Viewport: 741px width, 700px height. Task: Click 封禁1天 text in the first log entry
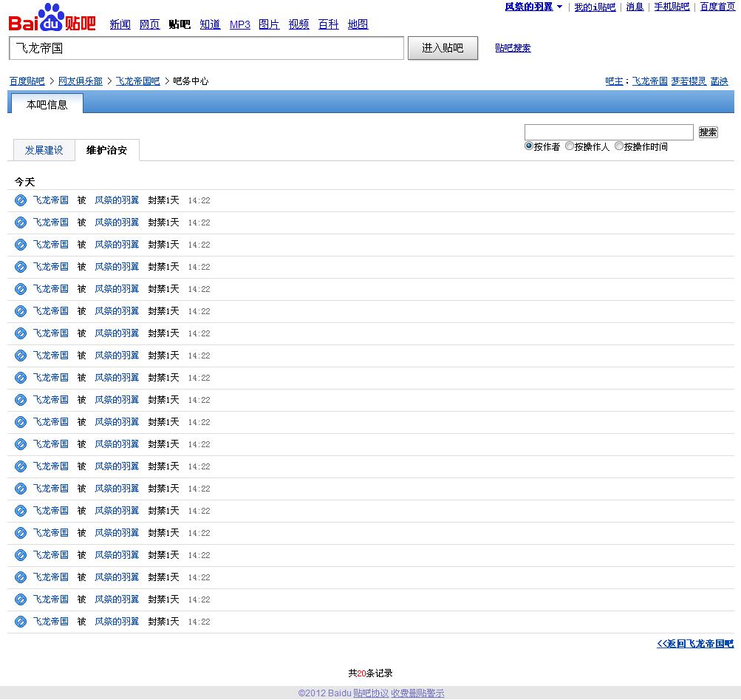click(163, 200)
